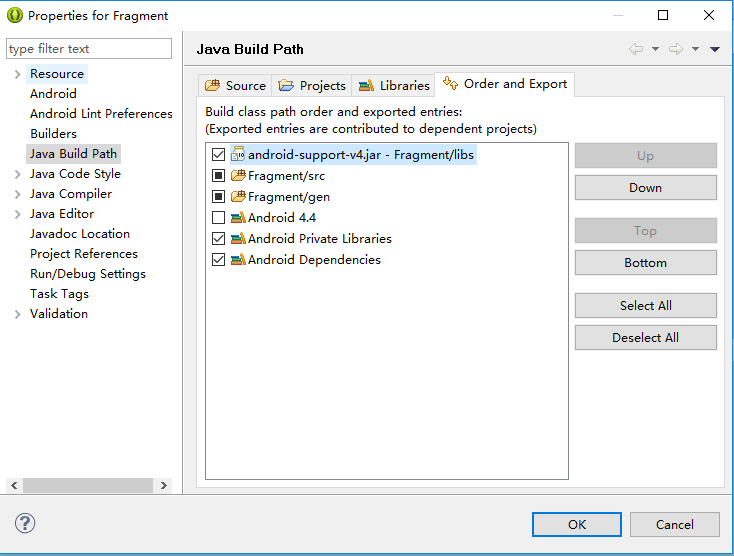Click the Android 4.4 library icon
The height and width of the screenshot is (556, 734).
238,218
